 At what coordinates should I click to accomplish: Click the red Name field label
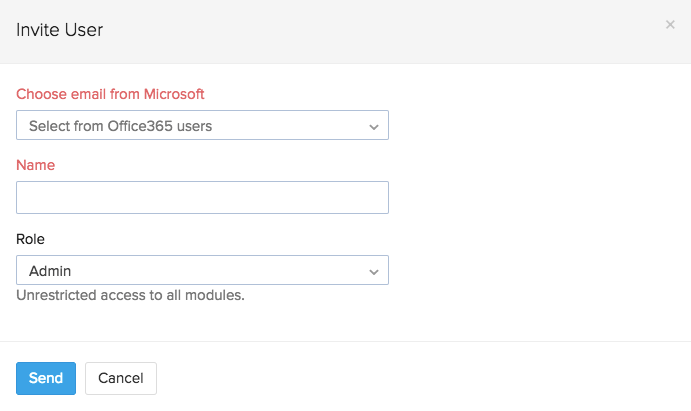click(35, 165)
